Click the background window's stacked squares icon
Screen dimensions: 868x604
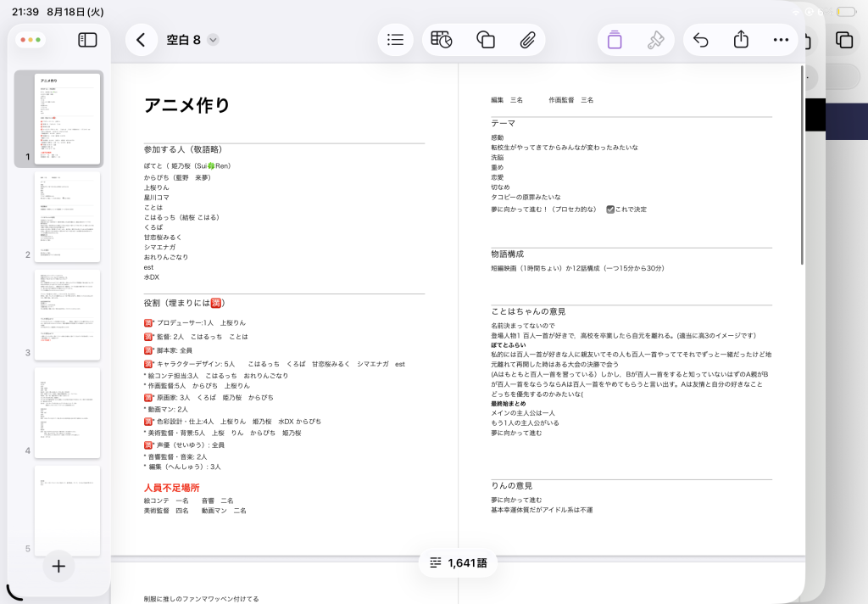pyautogui.click(x=844, y=40)
